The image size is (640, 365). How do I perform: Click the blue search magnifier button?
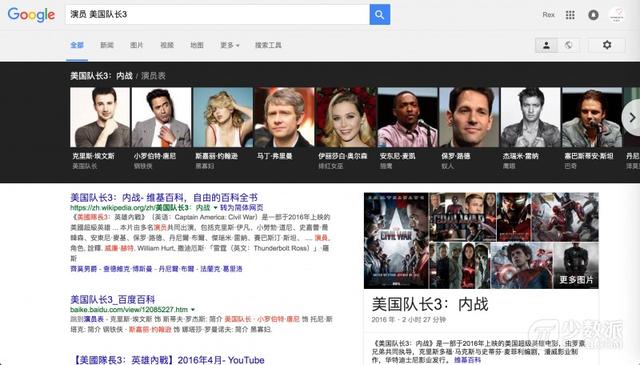(380, 15)
